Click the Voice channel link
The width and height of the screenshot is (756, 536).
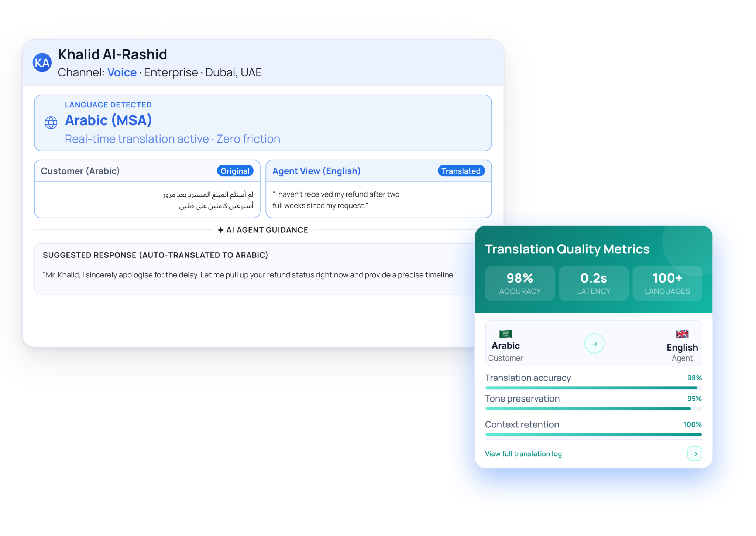click(x=122, y=72)
